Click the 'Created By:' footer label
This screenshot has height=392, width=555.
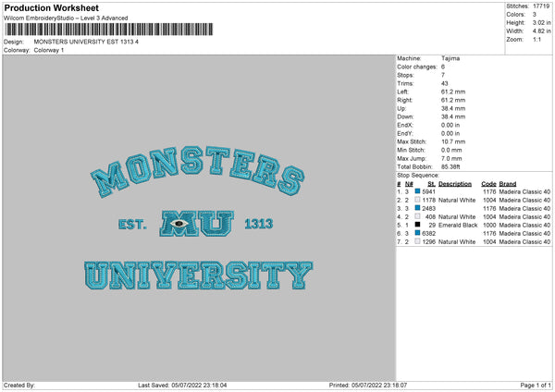tap(19, 385)
